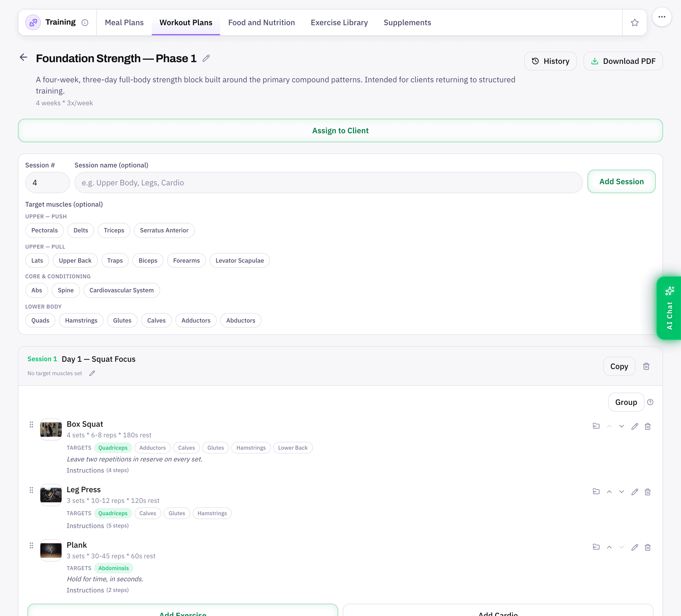681x616 pixels.
Task: Expand Leg Press Instructions (5 steps)
Action: pos(97,526)
